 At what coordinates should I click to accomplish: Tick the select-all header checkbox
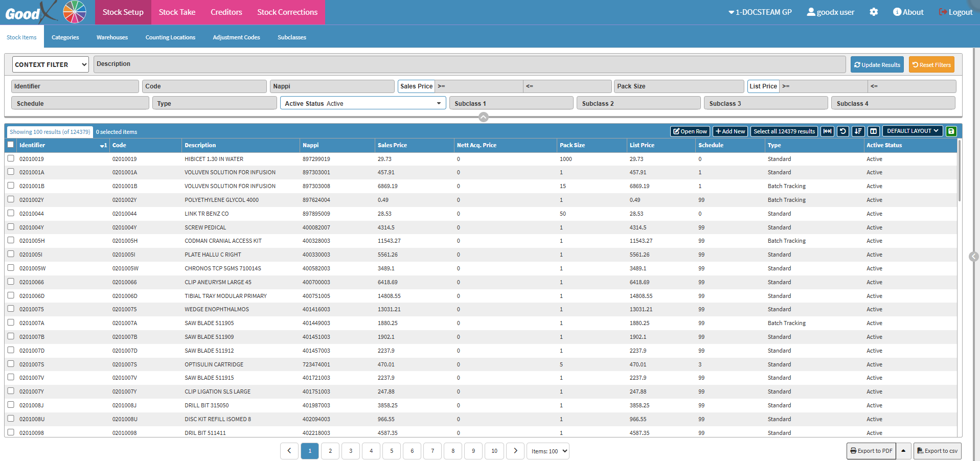(x=11, y=145)
